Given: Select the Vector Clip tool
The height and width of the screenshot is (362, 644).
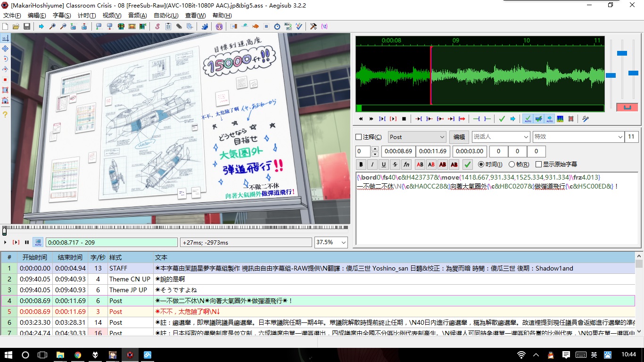Looking at the screenshot, I should coord(5,100).
